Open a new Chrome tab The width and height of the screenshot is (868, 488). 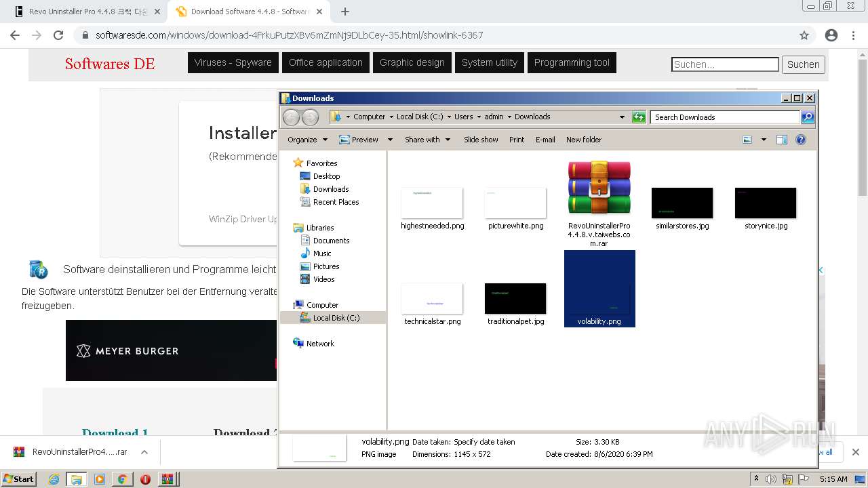345,12
